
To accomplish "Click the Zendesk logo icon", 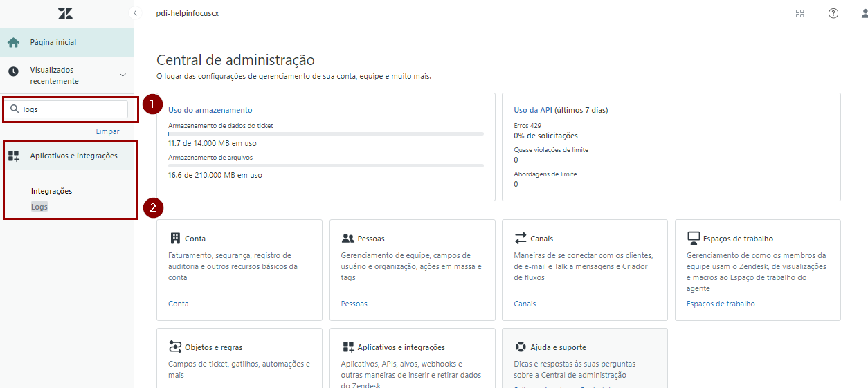I will pyautogui.click(x=65, y=13).
